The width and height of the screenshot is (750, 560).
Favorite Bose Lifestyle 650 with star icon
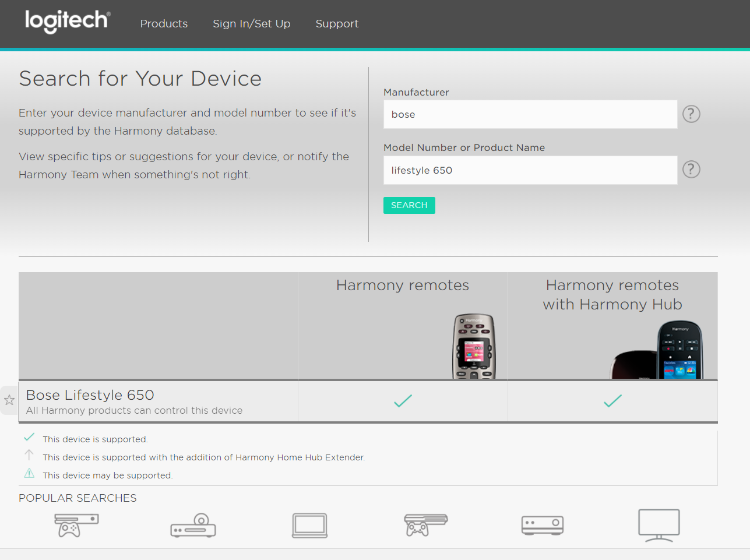[9, 400]
